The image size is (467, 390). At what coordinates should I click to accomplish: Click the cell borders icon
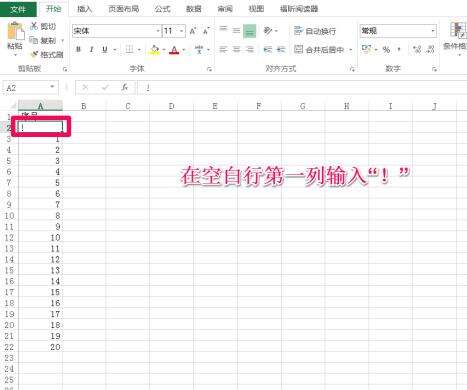point(129,49)
